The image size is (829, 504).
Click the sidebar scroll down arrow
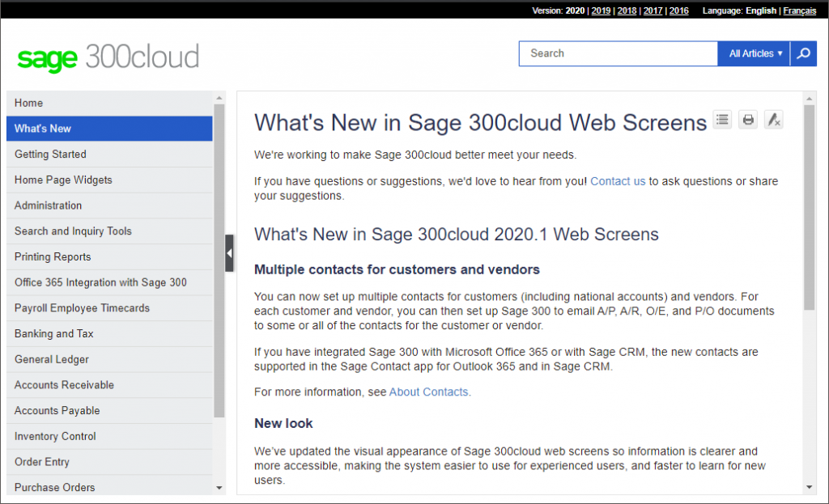point(219,488)
